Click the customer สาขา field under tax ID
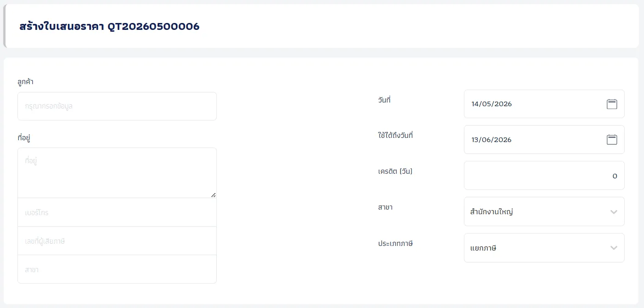Image resolution: width=644 pixels, height=308 pixels. [x=117, y=269]
